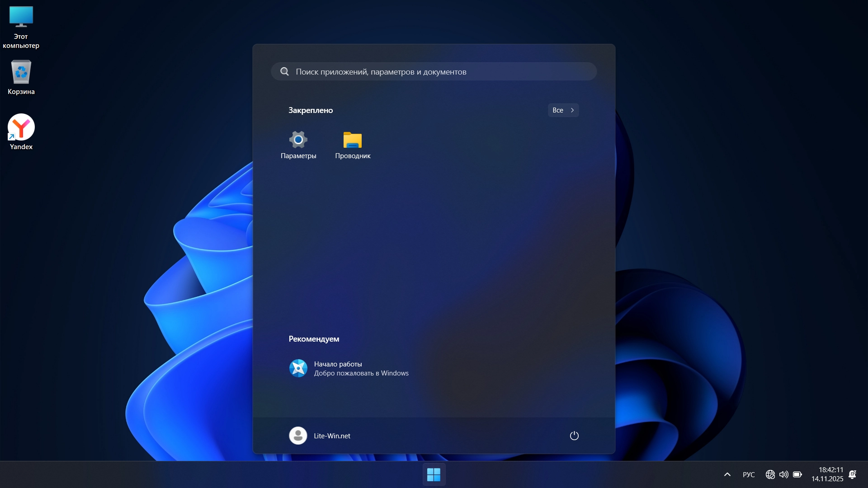The width and height of the screenshot is (868, 488).
Task: Close Start menu via Windows button
Action: pyautogui.click(x=434, y=474)
